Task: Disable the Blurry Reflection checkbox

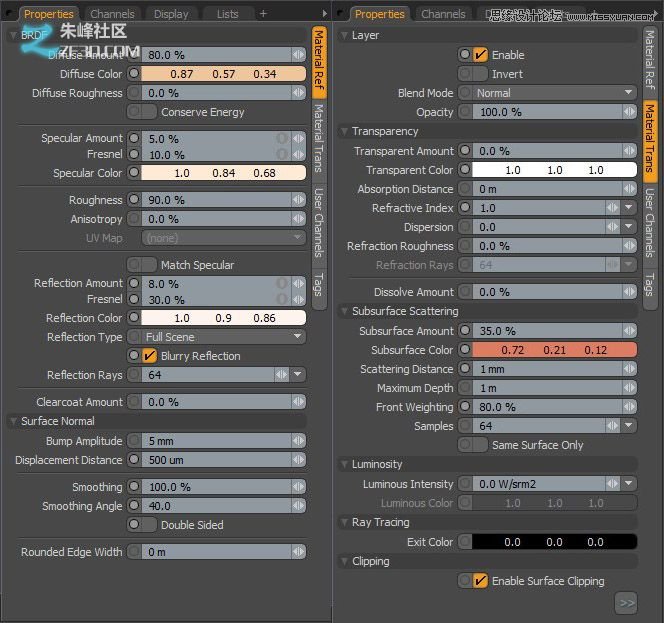Action: pos(148,356)
